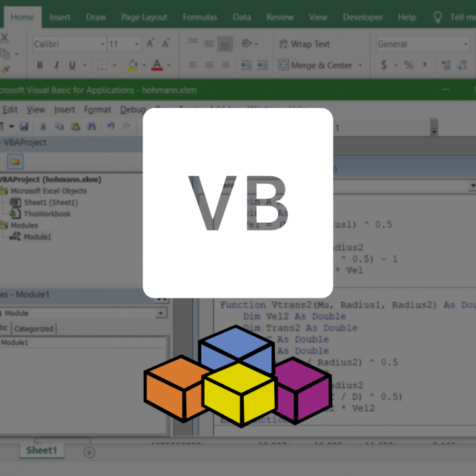
Task: Click the Save icon in VBA toolbar
Action: [x=24, y=126]
